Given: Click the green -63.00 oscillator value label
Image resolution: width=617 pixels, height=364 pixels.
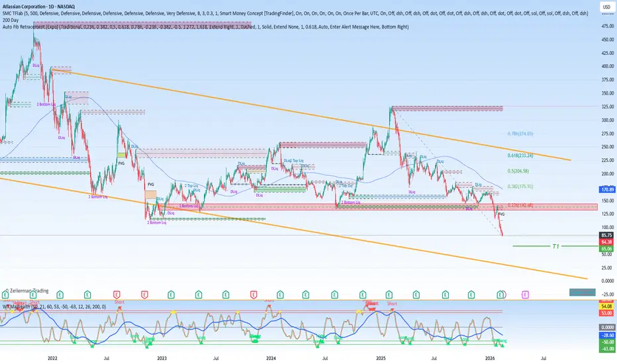Looking at the screenshot, I should 606,349.
